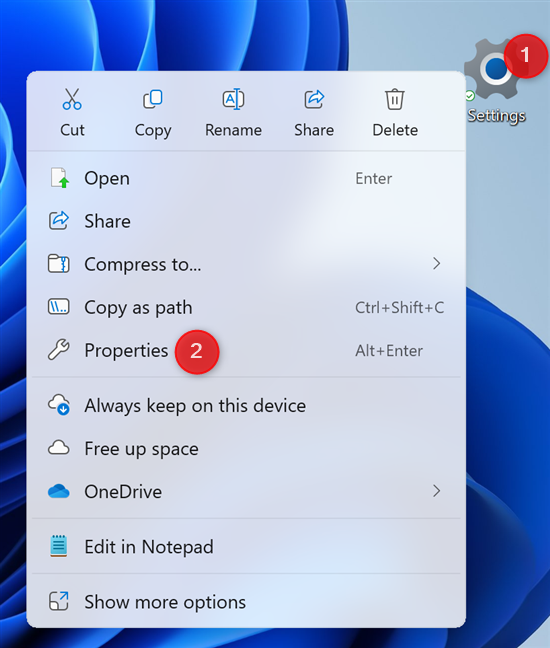550x648 pixels.
Task: Click the cloud download icon for Always keep
Action: point(59,405)
